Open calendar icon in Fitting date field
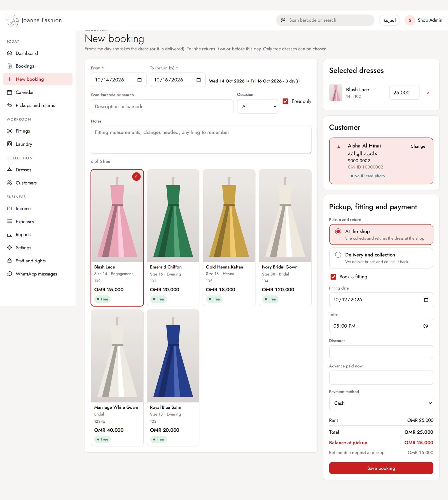 [x=426, y=300]
